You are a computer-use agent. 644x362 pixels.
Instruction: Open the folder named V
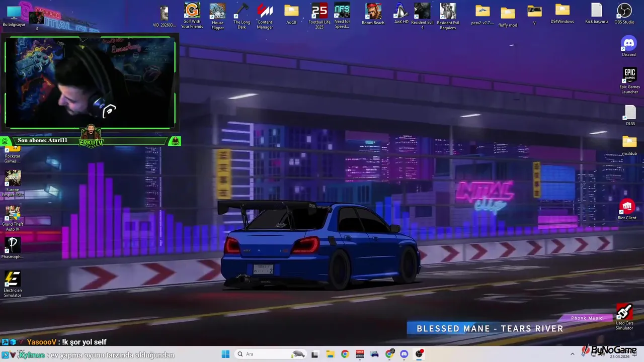coord(534,15)
